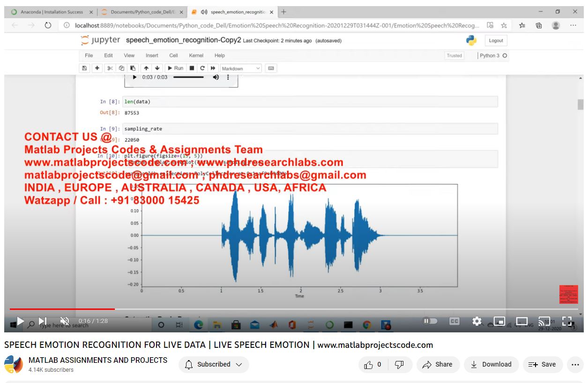Screen dimensions: 588x383
Task: Open the Save to playlist menu
Action: click(542, 364)
